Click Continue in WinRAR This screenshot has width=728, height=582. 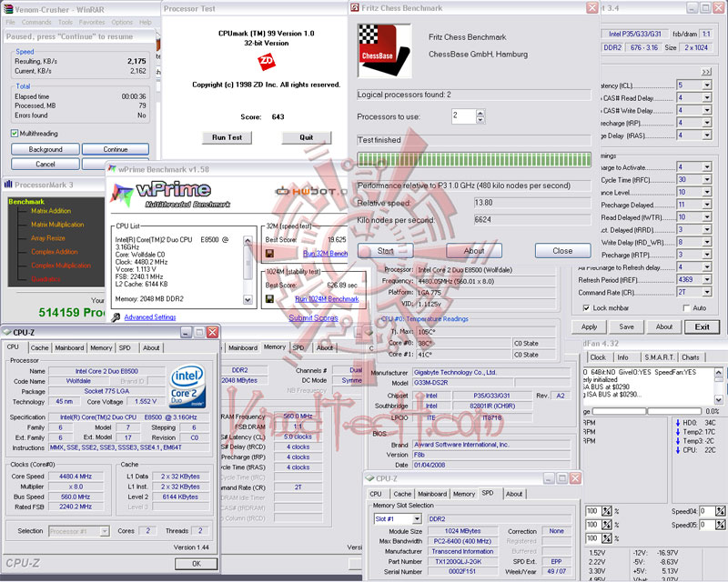(116, 149)
